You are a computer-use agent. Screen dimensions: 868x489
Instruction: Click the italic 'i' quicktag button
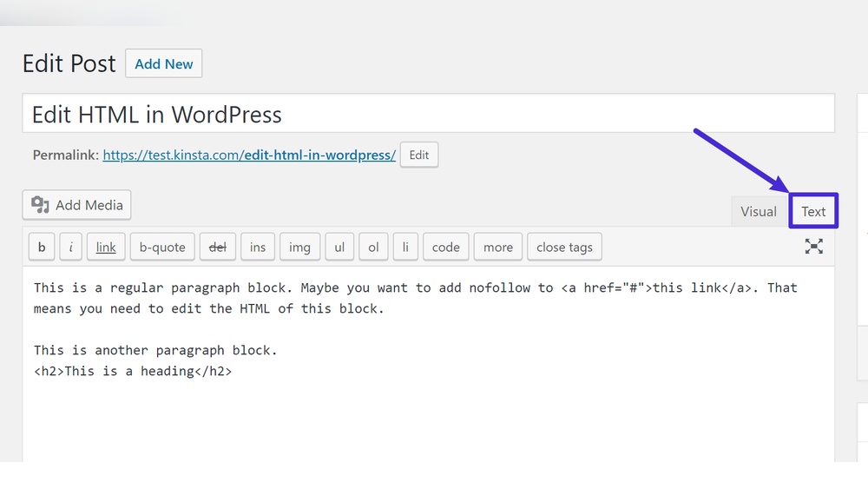[x=71, y=247]
